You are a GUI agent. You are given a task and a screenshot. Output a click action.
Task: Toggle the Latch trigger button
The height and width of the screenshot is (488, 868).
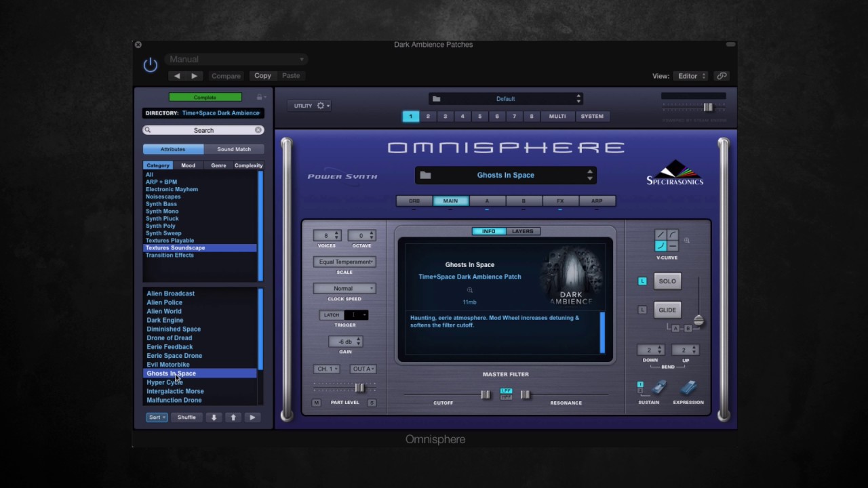click(332, 315)
